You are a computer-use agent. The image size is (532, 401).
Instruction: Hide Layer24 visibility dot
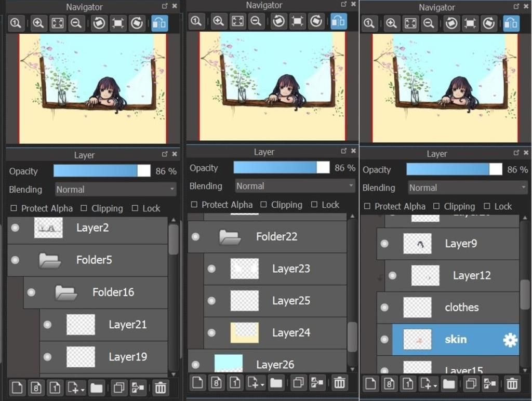tap(211, 333)
